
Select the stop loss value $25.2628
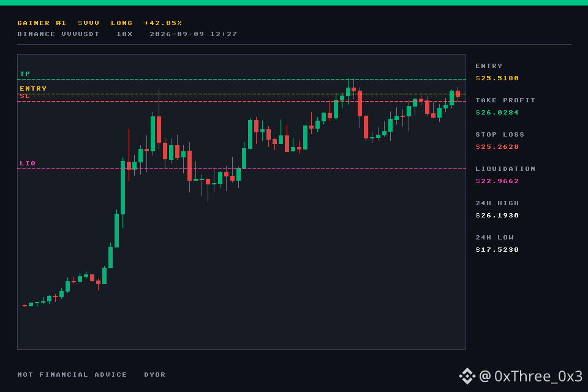(x=497, y=146)
